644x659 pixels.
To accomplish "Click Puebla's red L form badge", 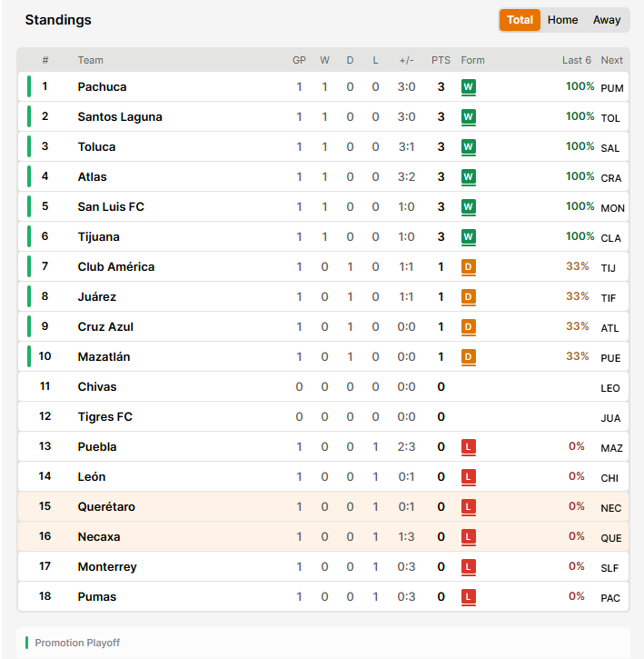I will pyautogui.click(x=468, y=447).
